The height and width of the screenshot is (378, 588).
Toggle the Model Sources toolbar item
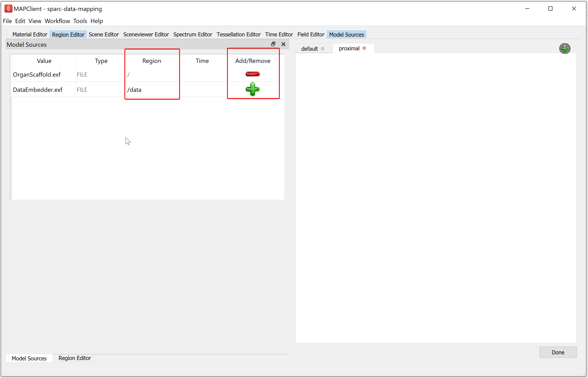click(x=346, y=34)
